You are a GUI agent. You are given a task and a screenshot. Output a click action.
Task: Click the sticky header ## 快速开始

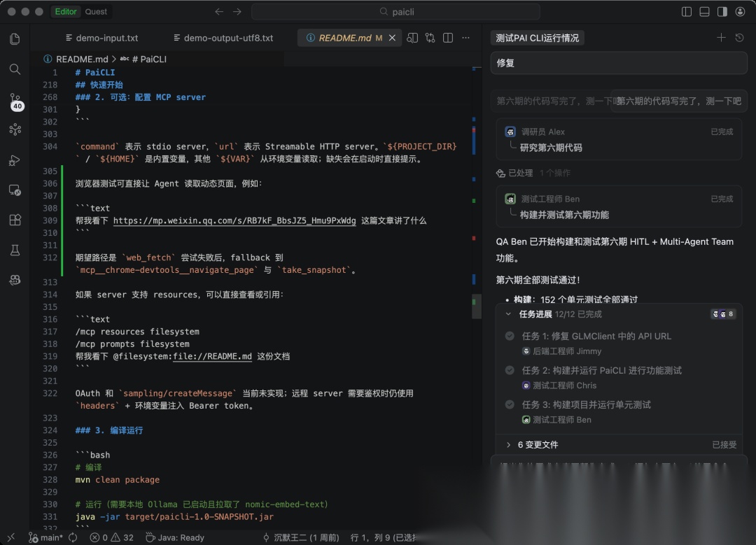[99, 85]
